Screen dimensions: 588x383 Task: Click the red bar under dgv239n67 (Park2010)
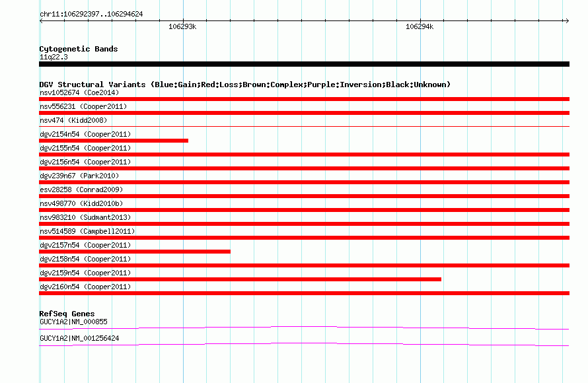pos(304,182)
